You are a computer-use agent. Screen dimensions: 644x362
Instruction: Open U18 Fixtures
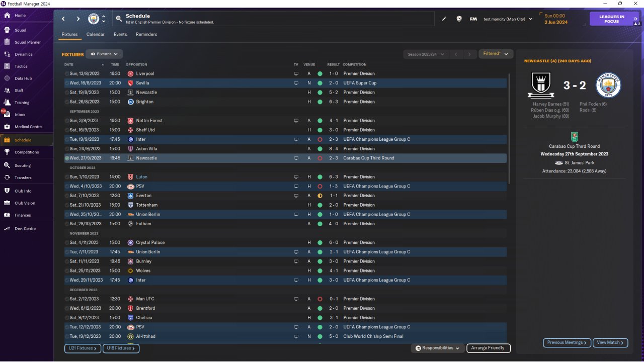click(x=121, y=348)
